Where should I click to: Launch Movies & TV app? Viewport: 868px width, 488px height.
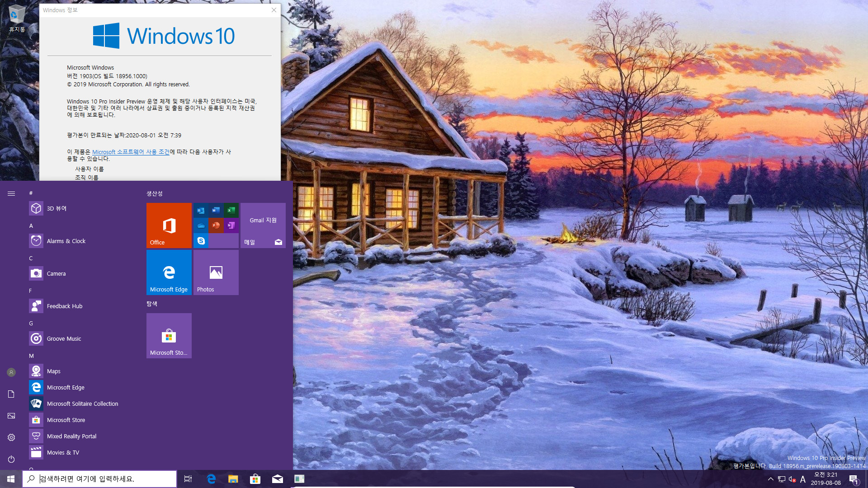(83, 452)
